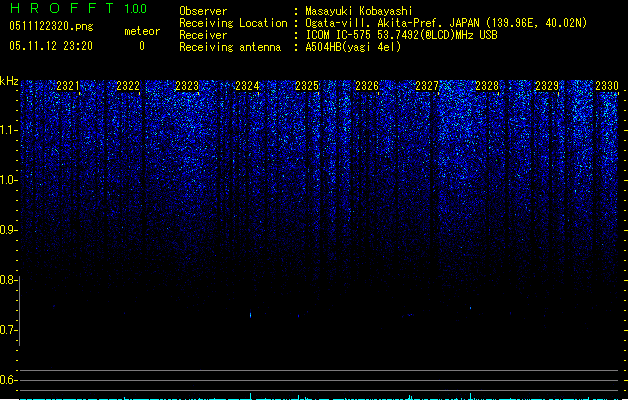Click the 1.1 kHz axis label

point(8,130)
